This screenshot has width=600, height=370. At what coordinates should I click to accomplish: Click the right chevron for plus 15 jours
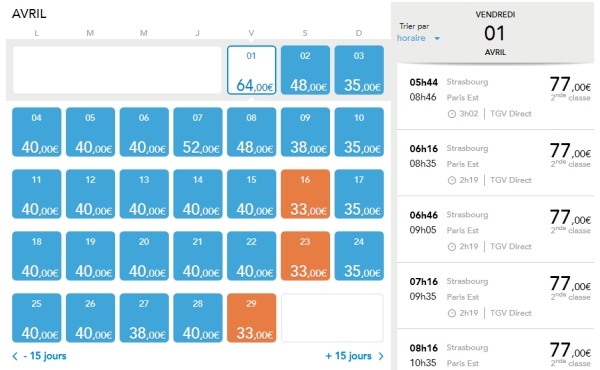381,356
